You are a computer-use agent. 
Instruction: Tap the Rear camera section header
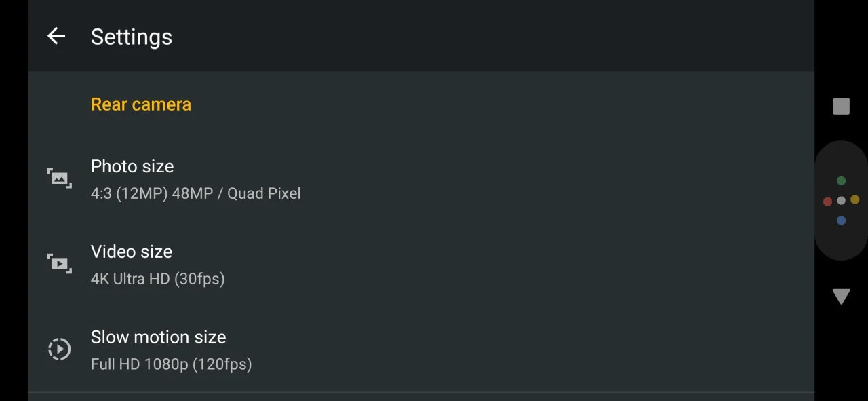click(141, 104)
